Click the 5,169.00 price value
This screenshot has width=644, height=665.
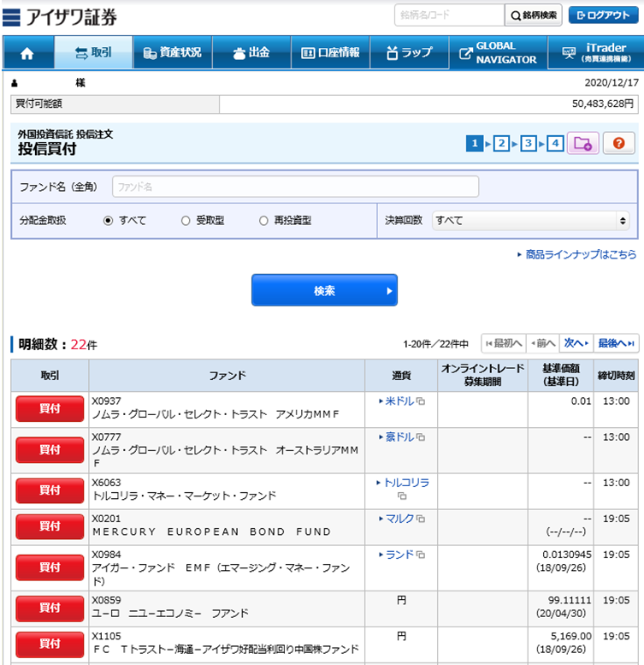(x=570, y=636)
